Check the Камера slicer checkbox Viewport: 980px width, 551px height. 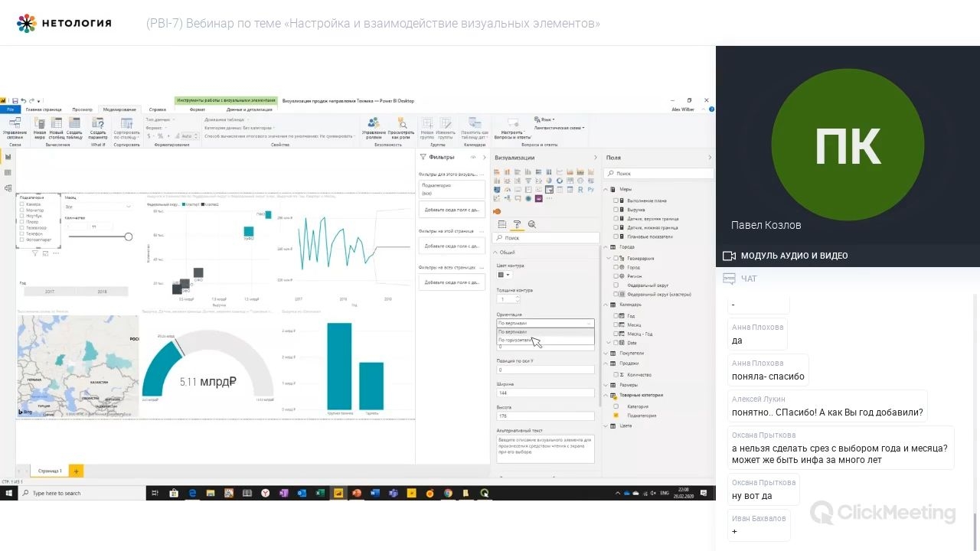coord(22,204)
